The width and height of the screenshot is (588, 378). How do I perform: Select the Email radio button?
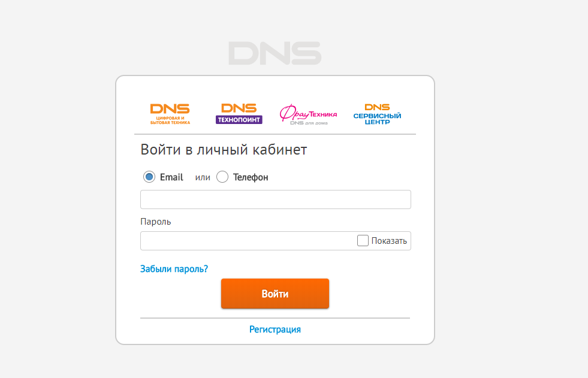click(x=149, y=177)
